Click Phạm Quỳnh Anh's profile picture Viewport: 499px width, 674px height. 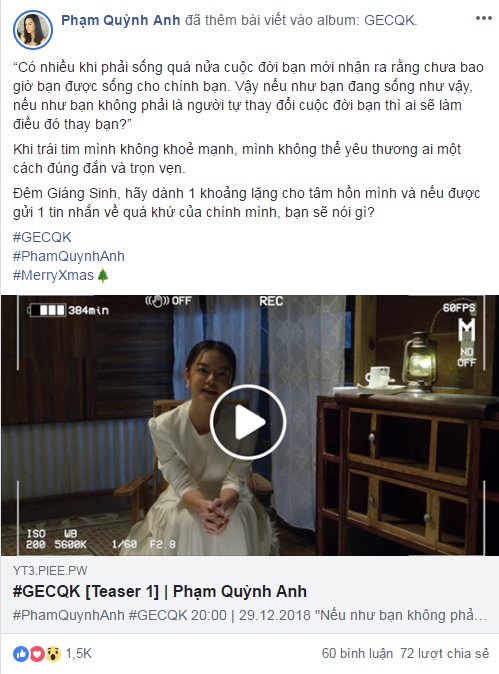pyautogui.click(x=33, y=30)
